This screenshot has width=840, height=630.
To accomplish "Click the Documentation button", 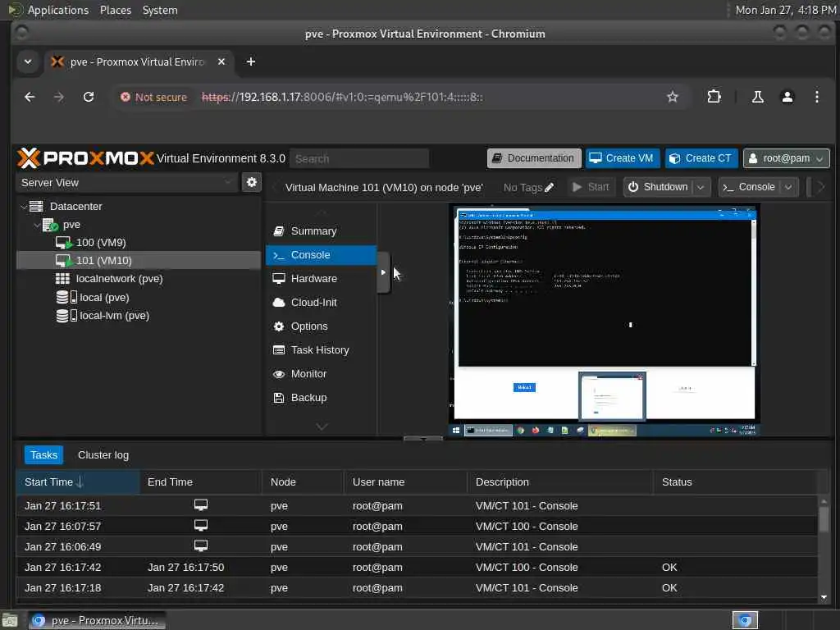I will point(533,158).
